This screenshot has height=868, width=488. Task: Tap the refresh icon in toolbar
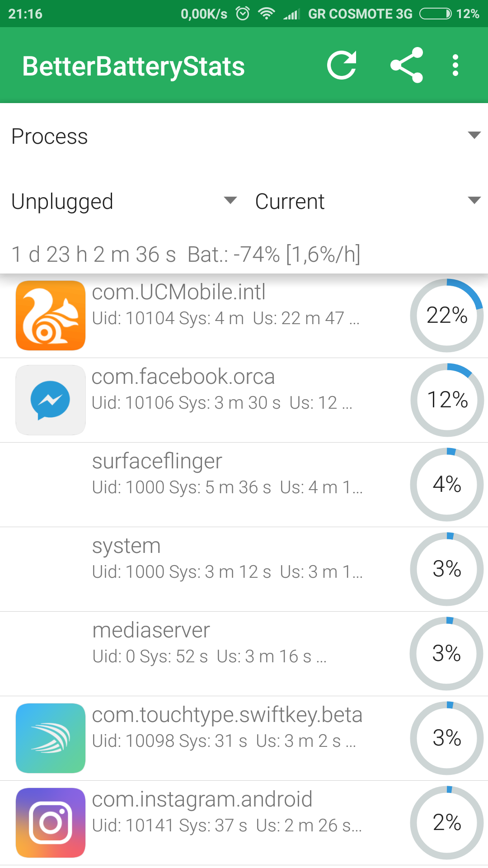[x=342, y=66]
